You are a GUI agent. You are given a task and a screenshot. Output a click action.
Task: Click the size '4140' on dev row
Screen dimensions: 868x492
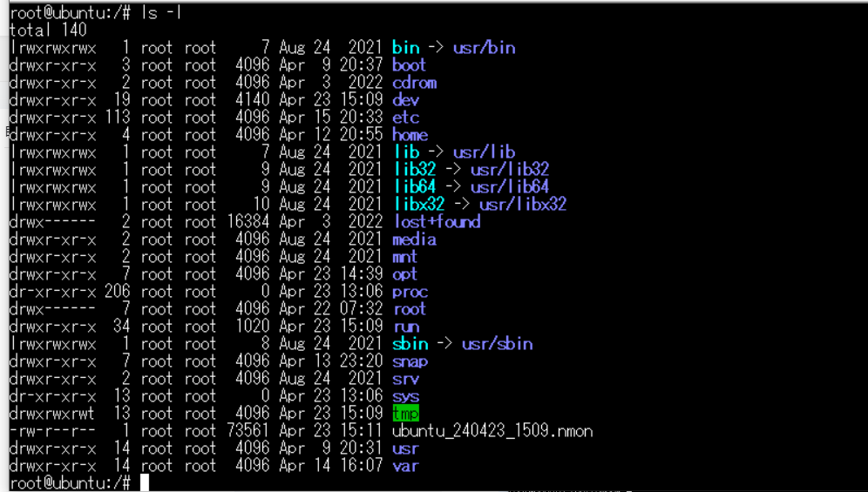(x=253, y=100)
